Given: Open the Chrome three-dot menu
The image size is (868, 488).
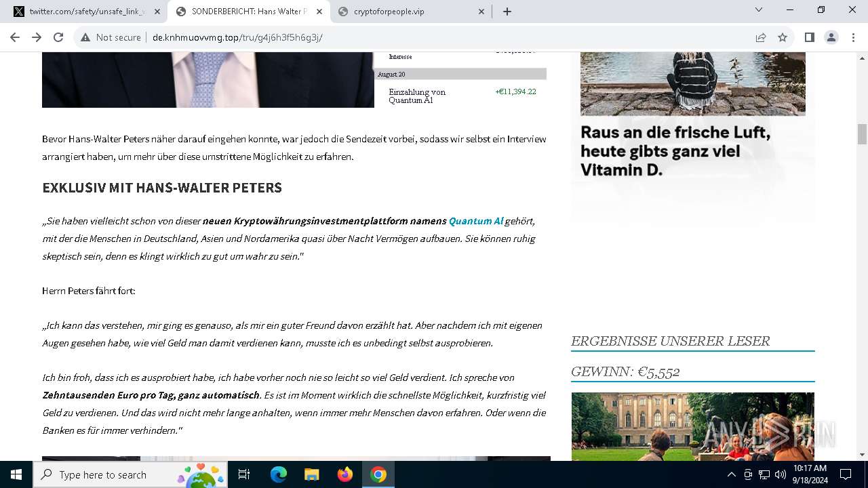Looking at the screenshot, I should point(853,37).
